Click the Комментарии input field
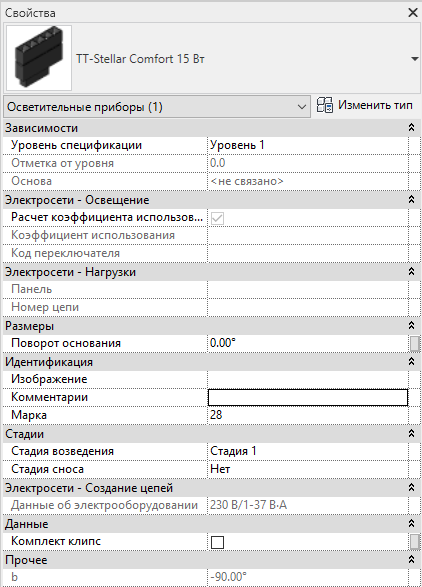422x587 pixels. point(308,397)
